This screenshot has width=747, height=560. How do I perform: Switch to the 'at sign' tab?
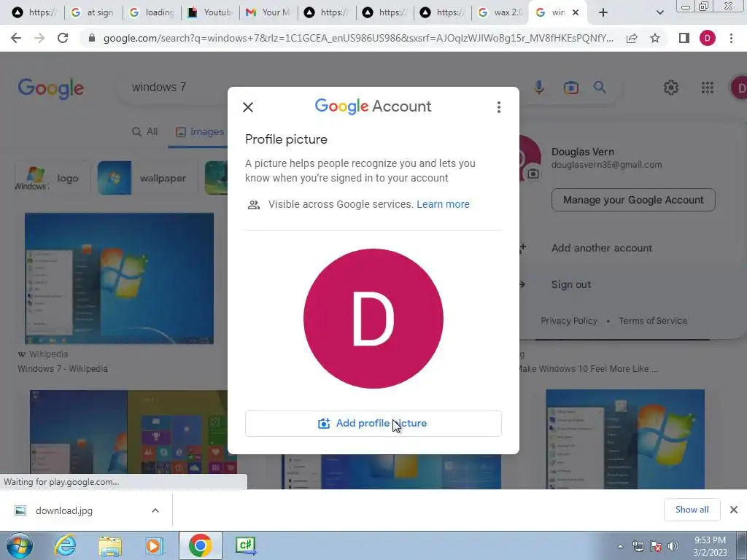93,12
